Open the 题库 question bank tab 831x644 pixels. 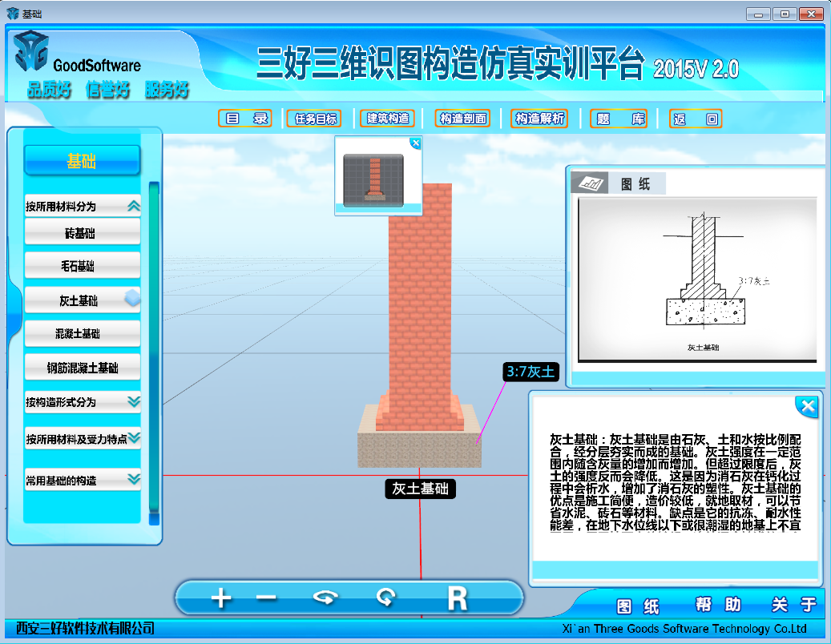click(616, 119)
